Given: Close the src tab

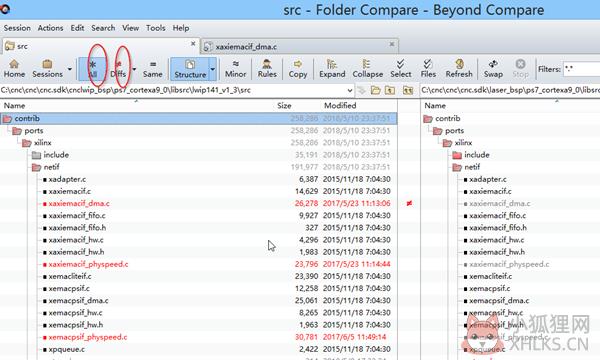Looking at the screenshot, I should (193, 44).
